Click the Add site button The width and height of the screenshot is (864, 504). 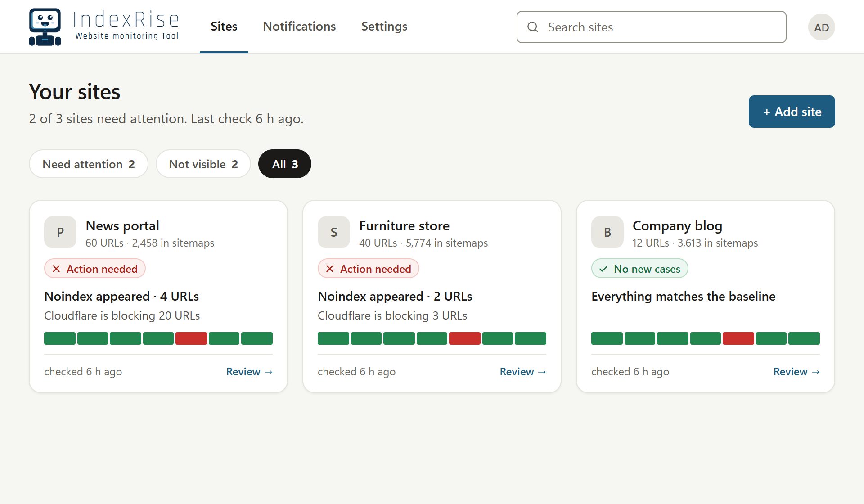coord(792,112)
